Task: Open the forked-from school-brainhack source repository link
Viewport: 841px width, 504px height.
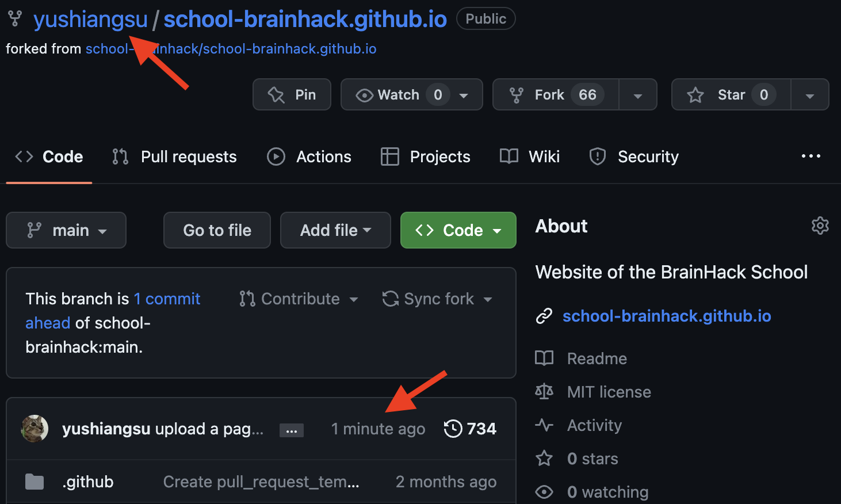Action: pos(231,49)
